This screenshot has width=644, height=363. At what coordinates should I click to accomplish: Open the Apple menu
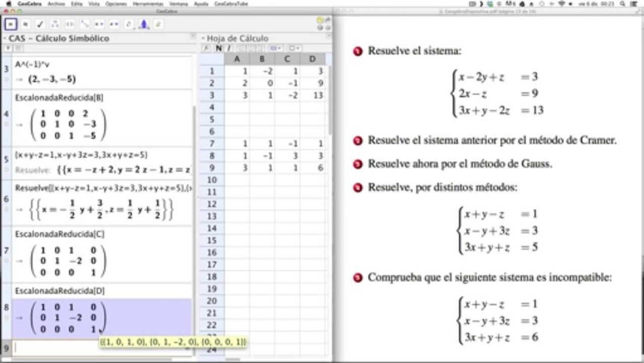(9, 4)
